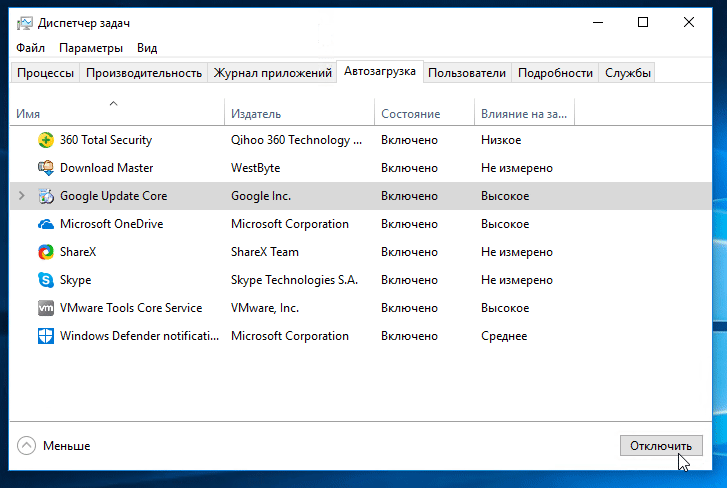The width and height of the screenshot is (727, 488).
Task: Click the ShareX colorful icon
Action: point(45,252)
